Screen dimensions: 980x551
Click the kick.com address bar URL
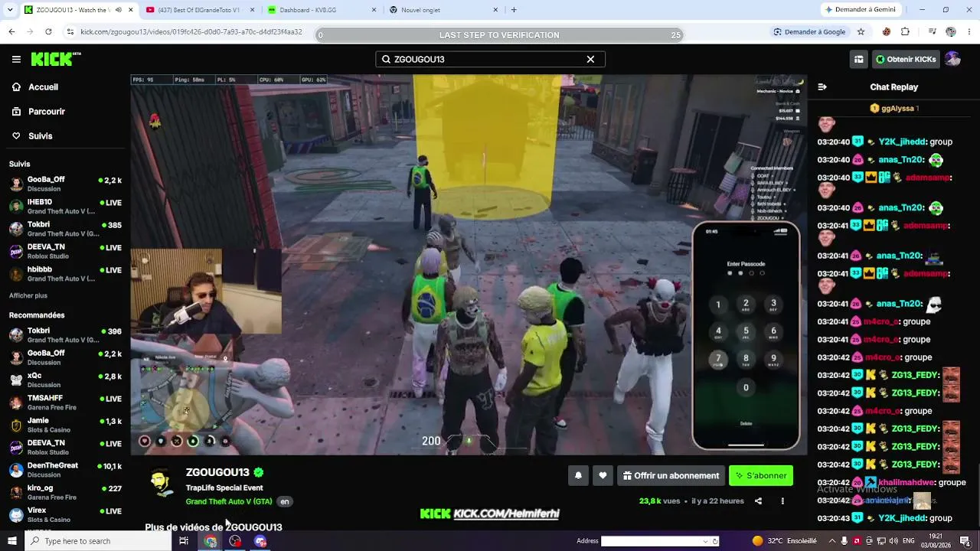tap(191, 32)
